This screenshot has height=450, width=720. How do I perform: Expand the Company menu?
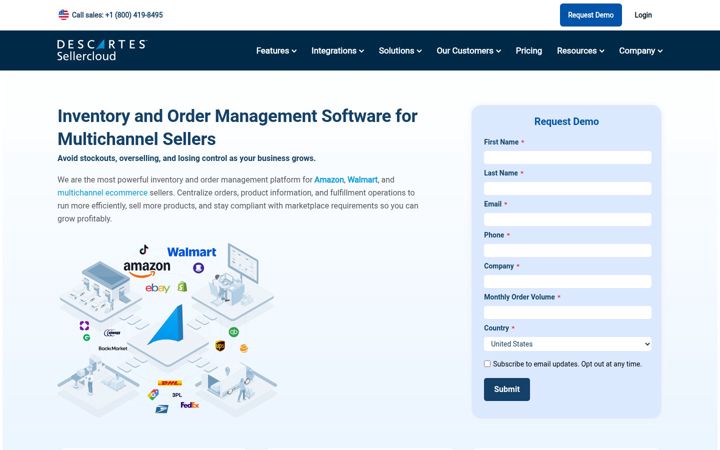pos(641,51)
